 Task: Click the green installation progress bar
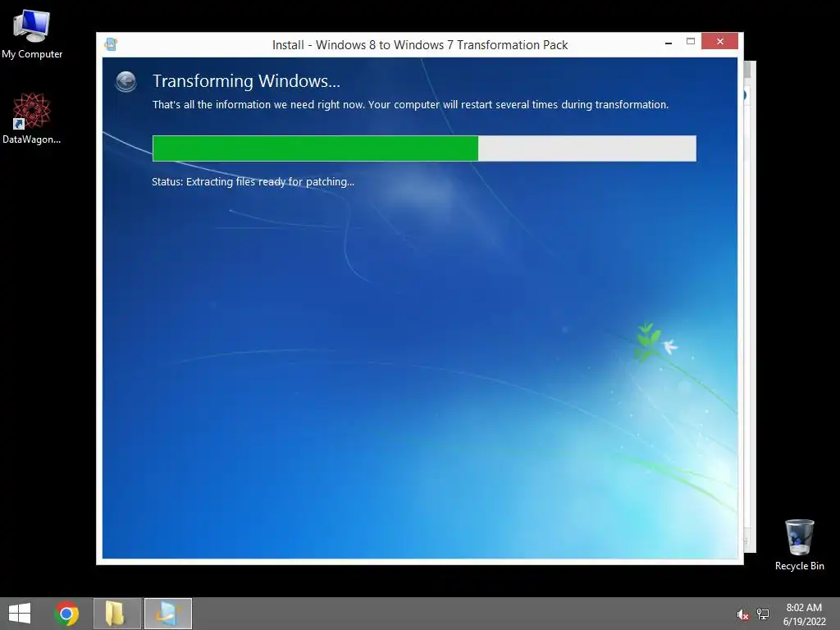(424, 148)
